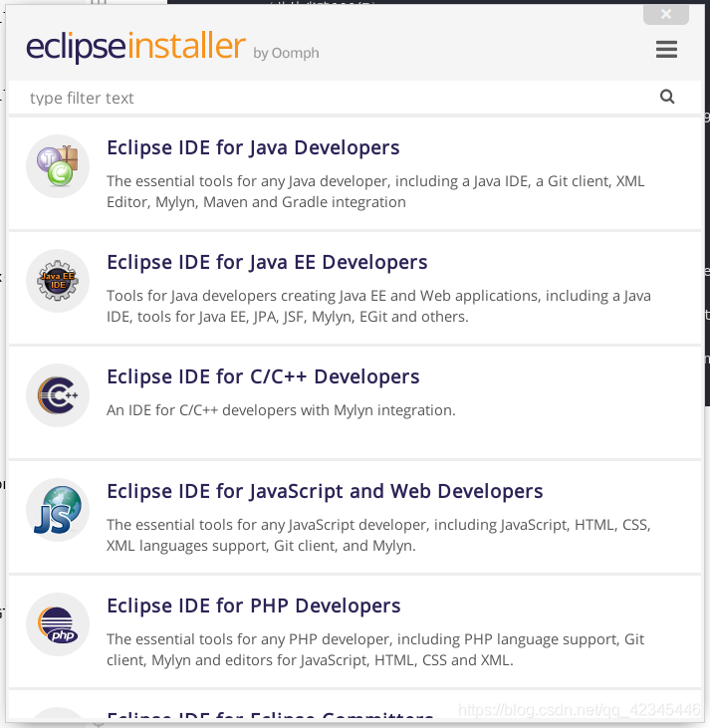Select Eclipse IDE for PHP Developers

(x=254, y=606)
